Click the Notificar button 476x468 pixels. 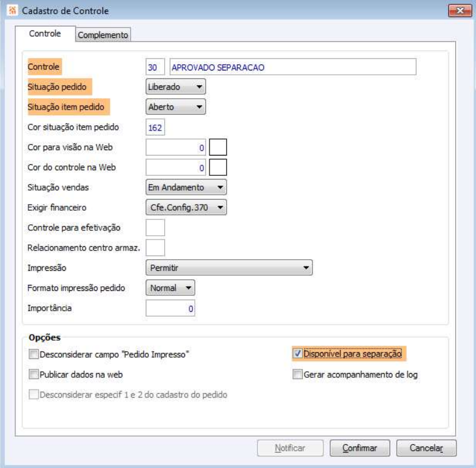(290, 448)
